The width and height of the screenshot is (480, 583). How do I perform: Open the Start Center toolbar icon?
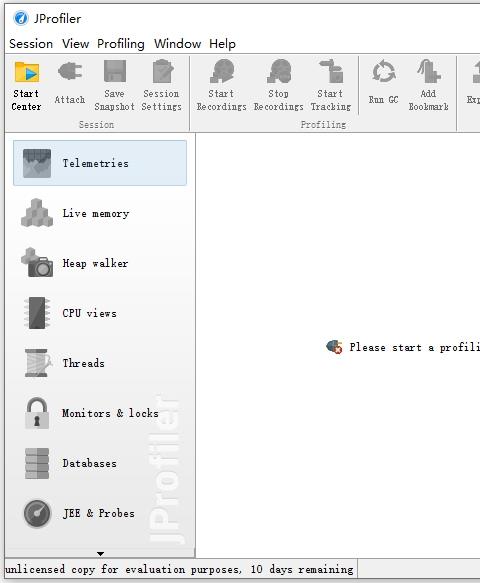27,72
